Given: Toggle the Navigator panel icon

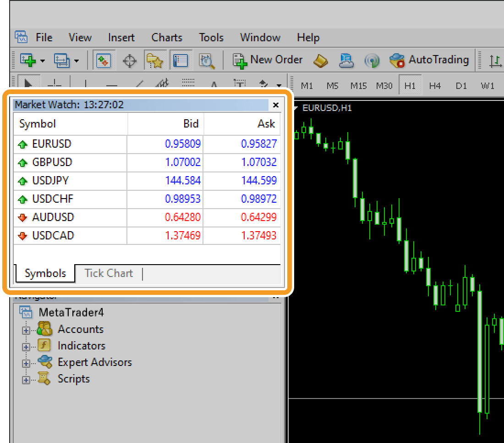Looking at the screenshot, I should click(155, 60).
